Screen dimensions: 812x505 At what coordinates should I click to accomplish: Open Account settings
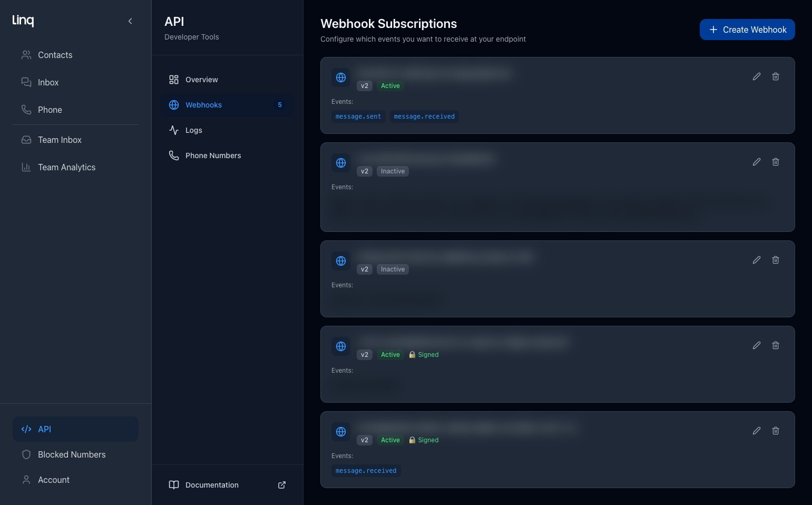coord(75,480)
